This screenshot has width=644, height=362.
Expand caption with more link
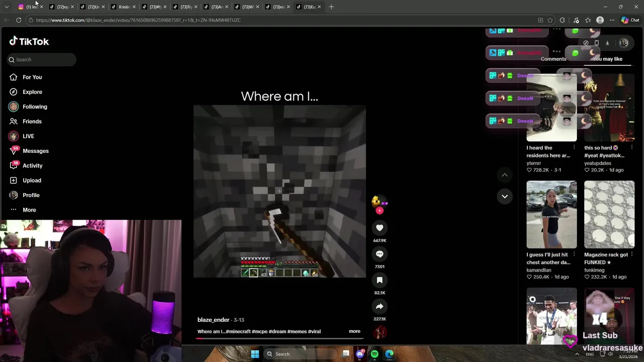354,331
